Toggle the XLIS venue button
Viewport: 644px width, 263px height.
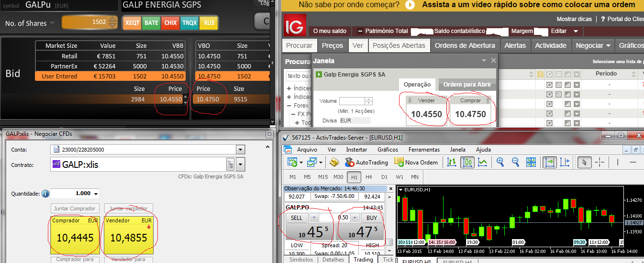click(209, 22)
